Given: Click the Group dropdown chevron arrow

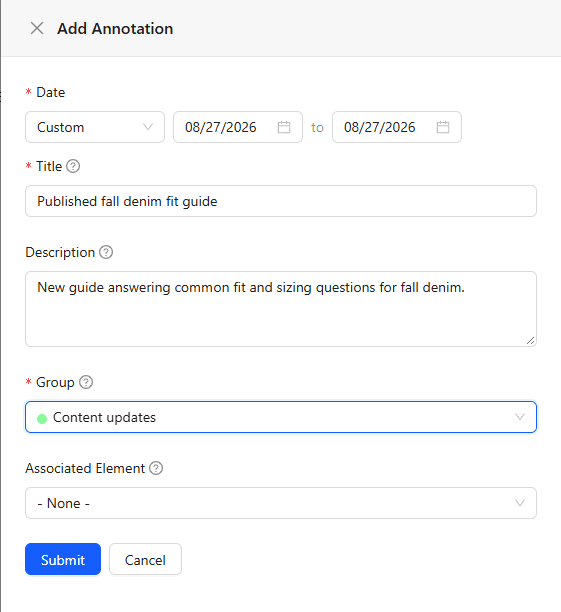Looking at the screenshot, I should point(520,417).
